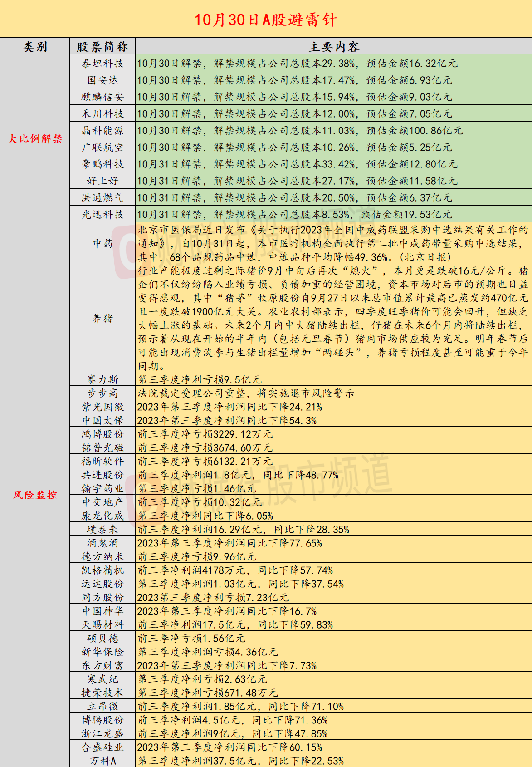The height and width of the screenshot is (767, 532).
Task: Click the title 10月30日A股避雷针
Action: 266,20
